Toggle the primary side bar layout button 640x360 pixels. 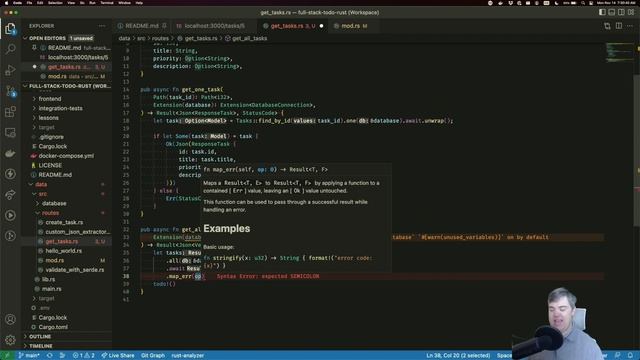click(602, 12)
